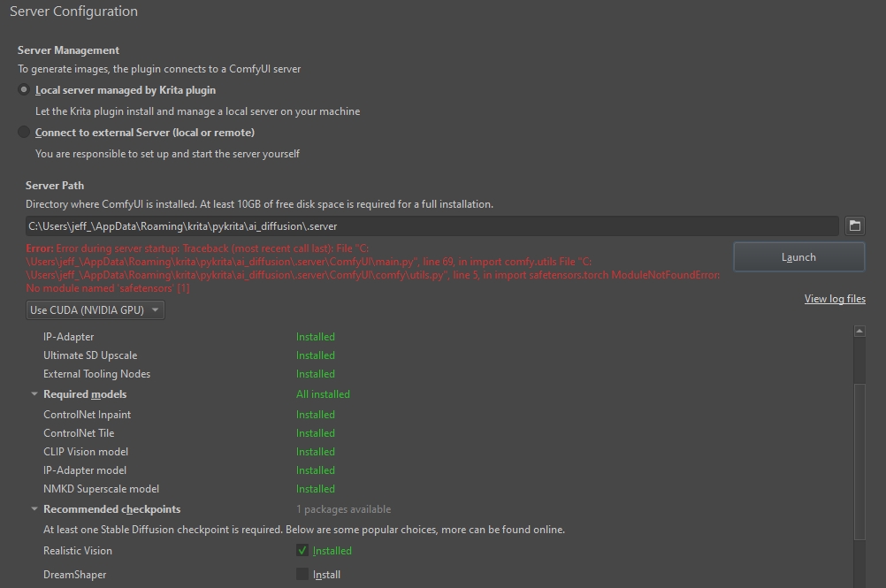Collapse the Recommended checkpoints section
The width and height of the screenshot is (886, 588).
point(34,509)
